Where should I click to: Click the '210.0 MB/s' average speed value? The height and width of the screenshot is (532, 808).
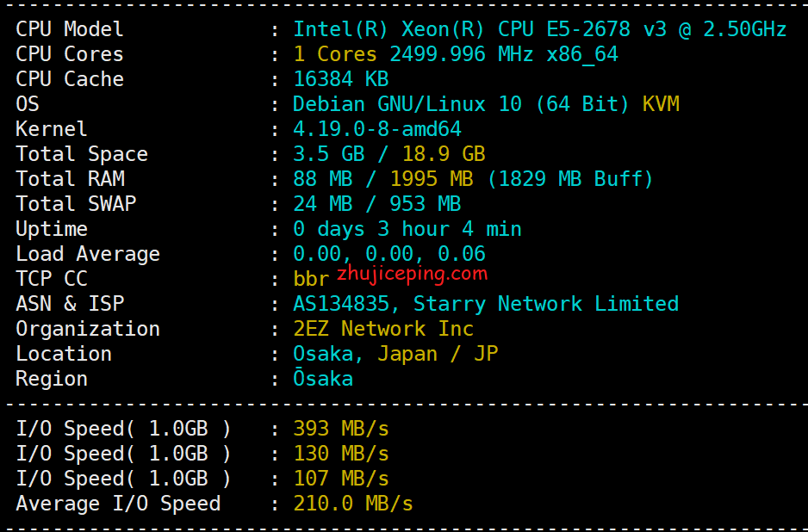[x=353, y=504]
